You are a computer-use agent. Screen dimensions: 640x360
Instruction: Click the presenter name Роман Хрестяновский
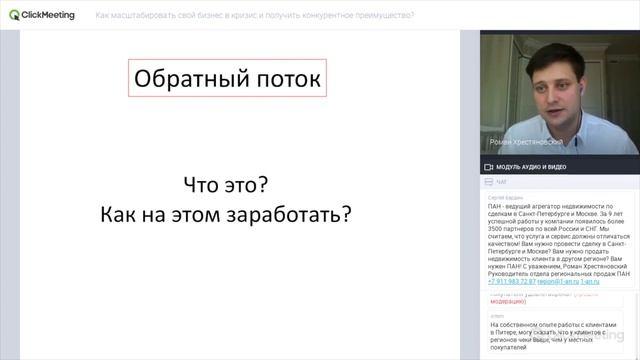(526, 142)
